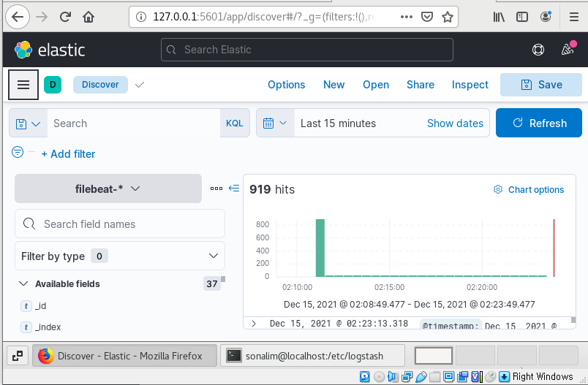Click Open saved search
Screen dimensions: 588x385
click(x=376, y=85)
